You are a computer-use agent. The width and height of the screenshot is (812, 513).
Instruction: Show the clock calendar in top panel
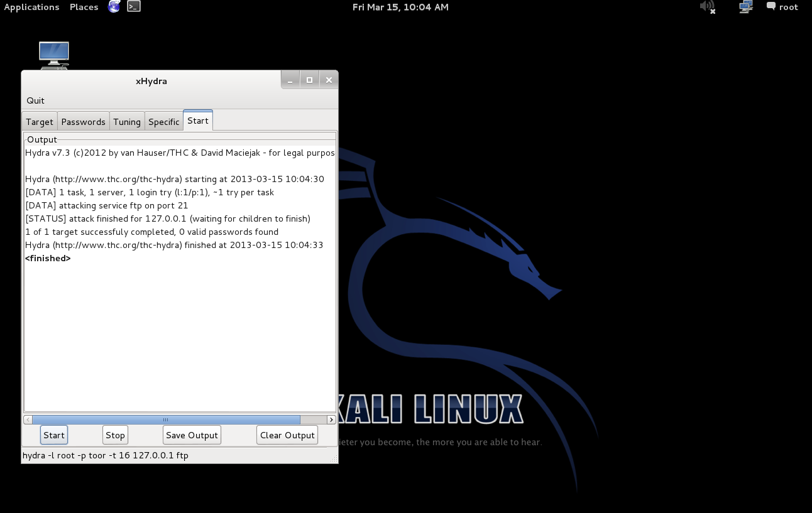pos(400,7)
